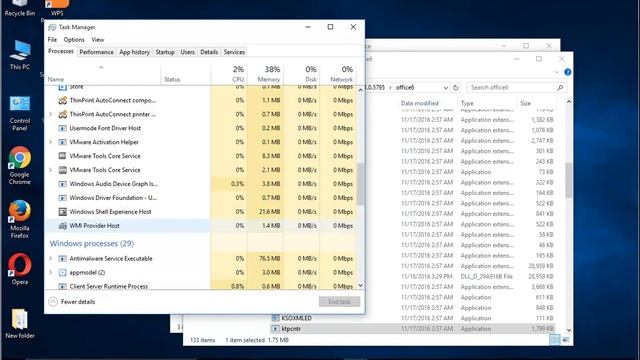This screenshot has height=360, width=640.
Task: Click the Antimalware Service Executable icon
Action: coord(62,259)
